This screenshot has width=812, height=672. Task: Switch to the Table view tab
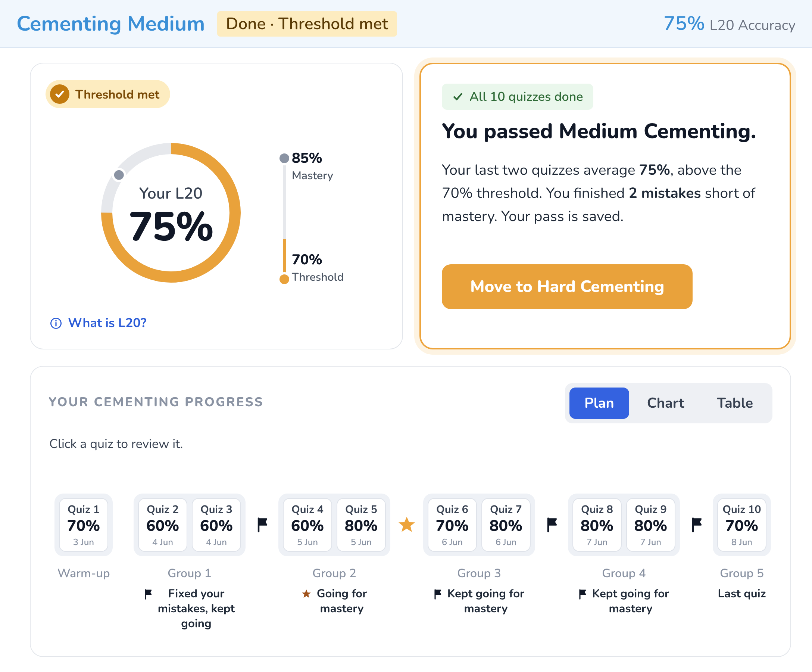click(735, 403)
